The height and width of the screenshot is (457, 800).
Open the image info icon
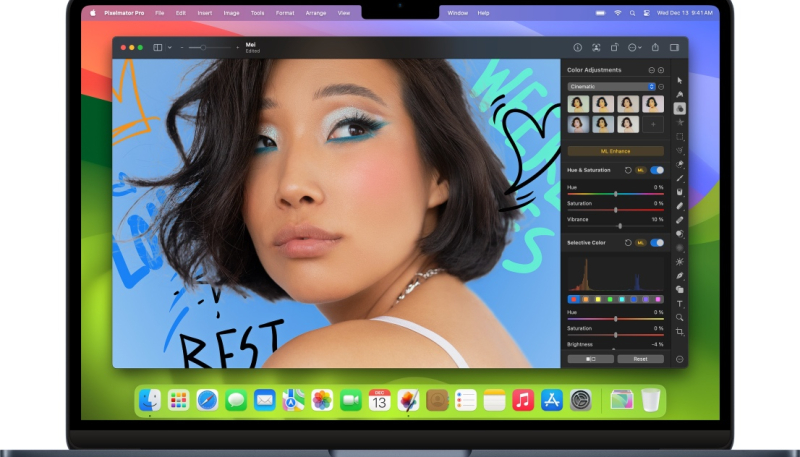pos(577,47)
